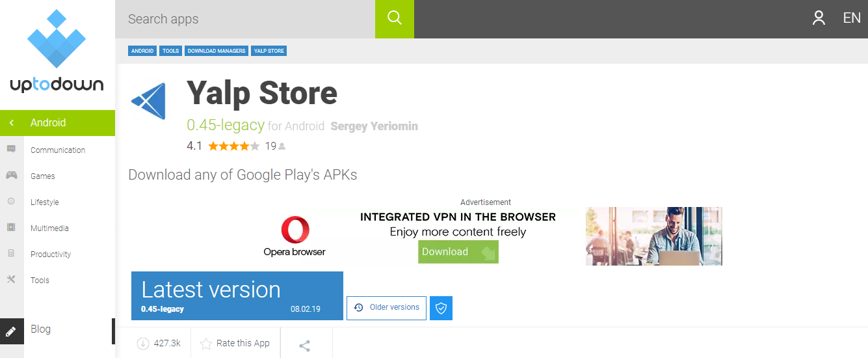
Task: Open Tools category in sidebar
Action: [40, 280]
